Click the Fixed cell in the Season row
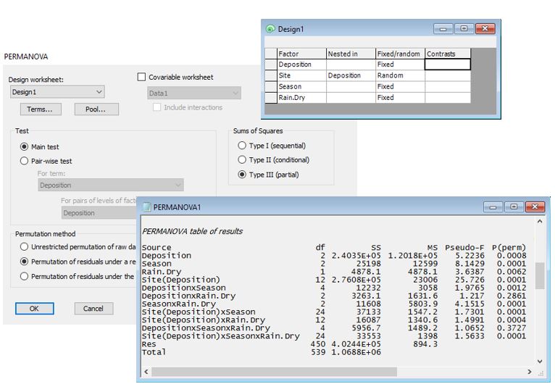Image resolution: width=555 pixels, height=392 pixels. pos(400,86)
